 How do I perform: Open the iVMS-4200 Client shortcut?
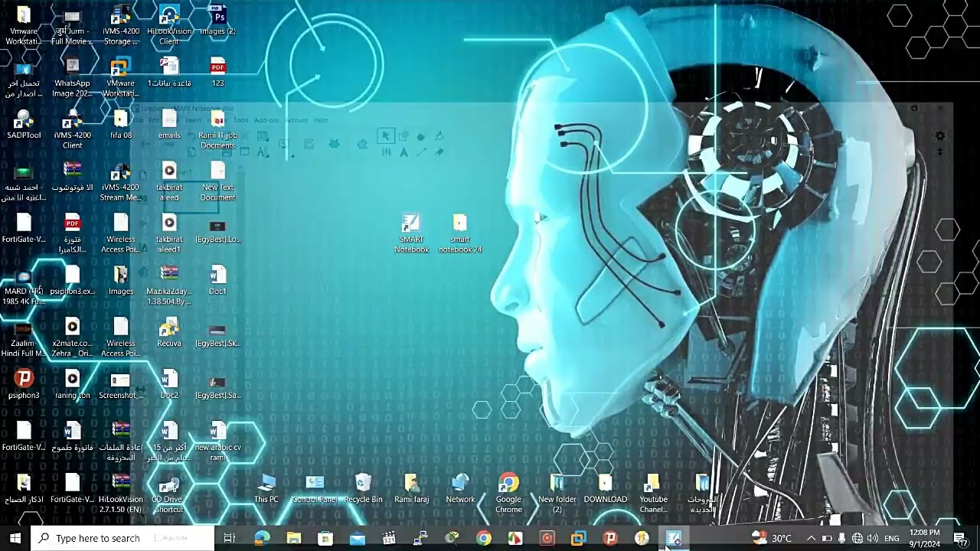pos(72,129)
